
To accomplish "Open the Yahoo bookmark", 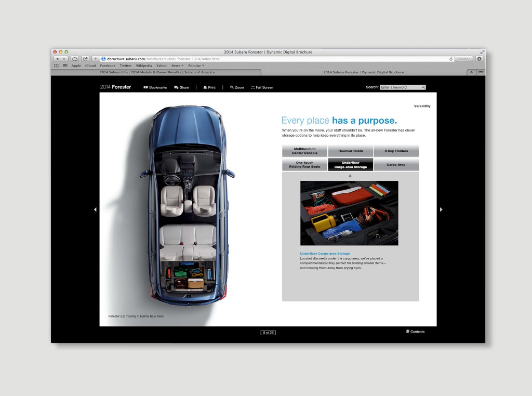I will (x=161, y=65).
